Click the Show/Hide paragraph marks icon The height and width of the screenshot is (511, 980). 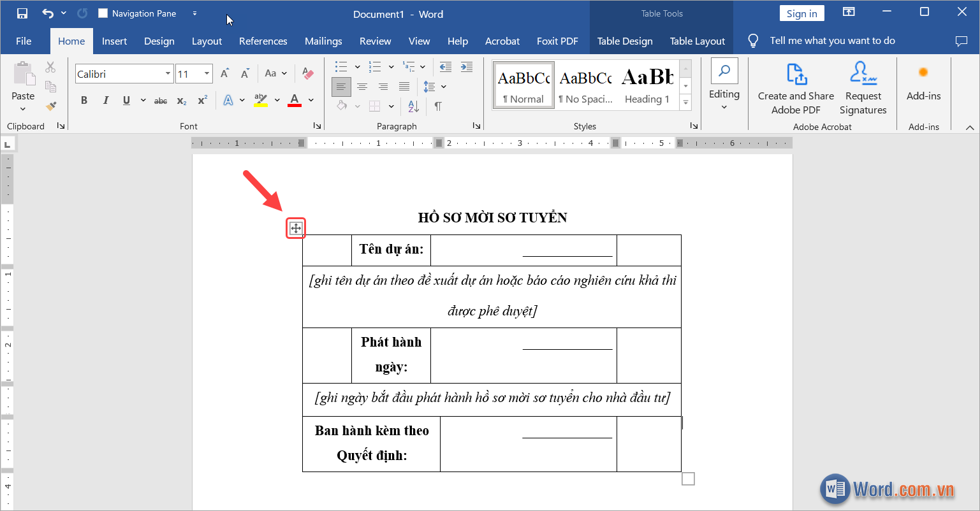[x=438, y=106]
